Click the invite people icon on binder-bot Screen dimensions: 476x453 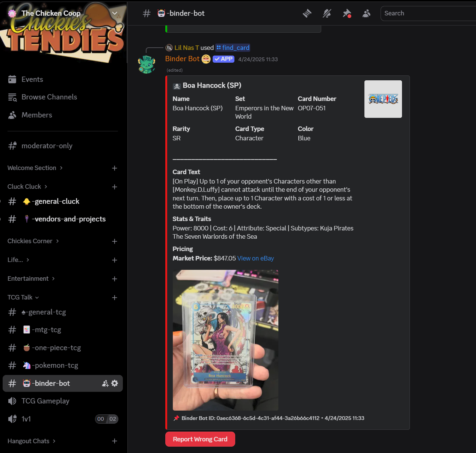[x=105, y=384]
